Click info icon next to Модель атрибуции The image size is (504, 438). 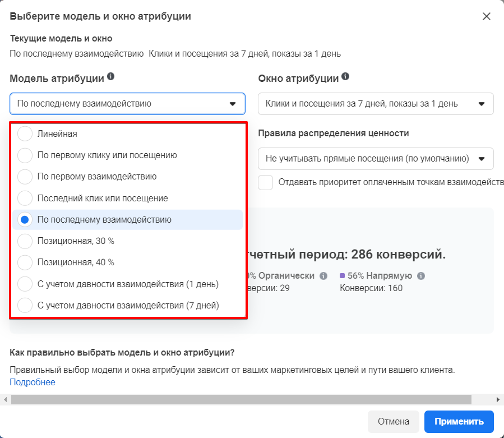(x=111, y=77)
